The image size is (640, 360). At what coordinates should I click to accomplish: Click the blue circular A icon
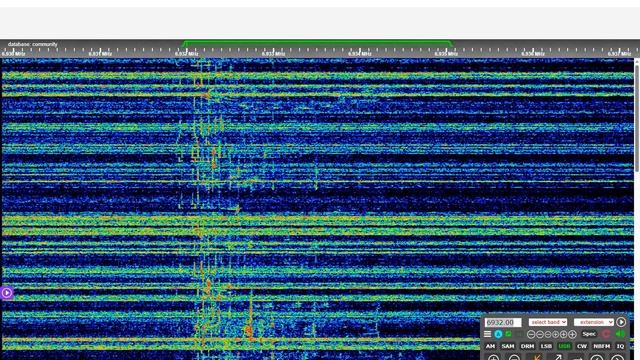point(498,334)
